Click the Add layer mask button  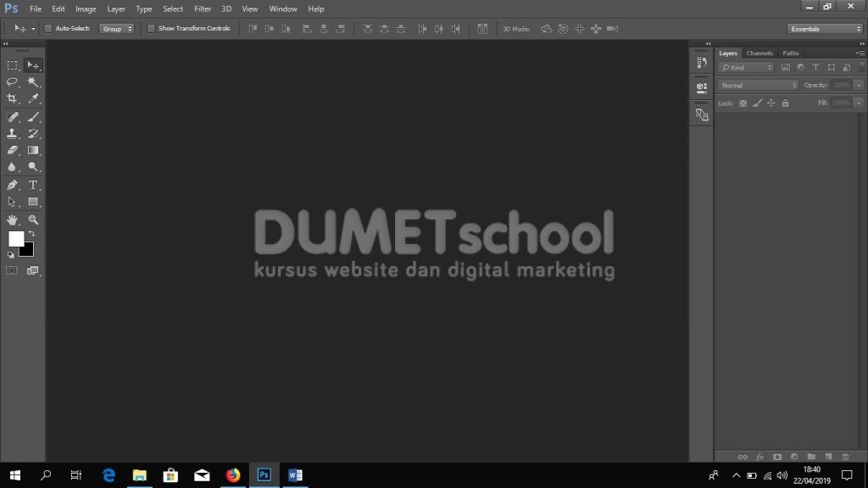777,457
